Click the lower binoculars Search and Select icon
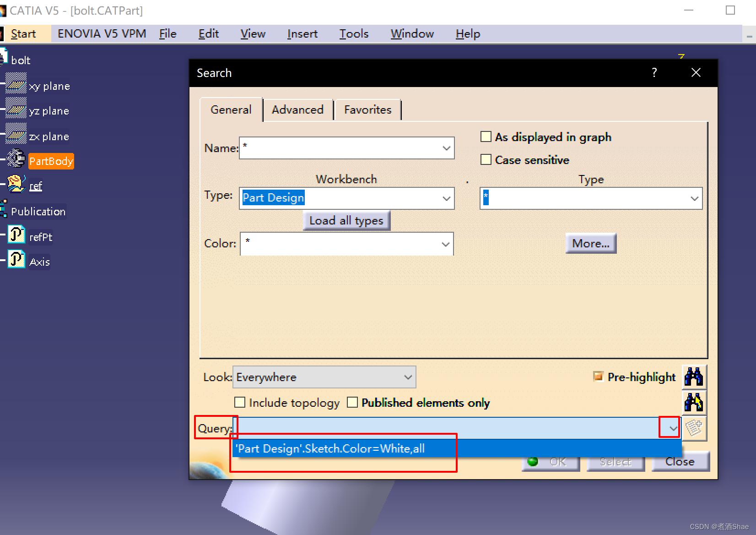The image size is (756, 535). pos(694,403)
